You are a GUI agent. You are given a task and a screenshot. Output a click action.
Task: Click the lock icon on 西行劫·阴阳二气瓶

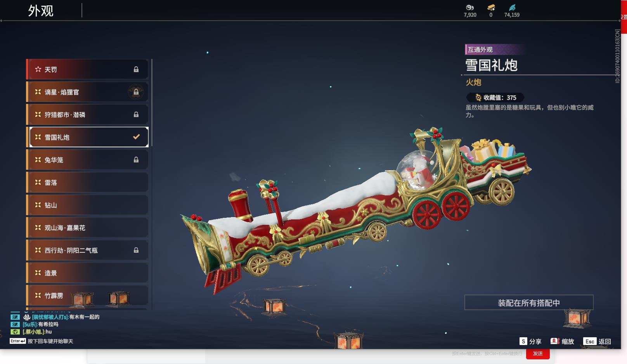pos(136,250)
